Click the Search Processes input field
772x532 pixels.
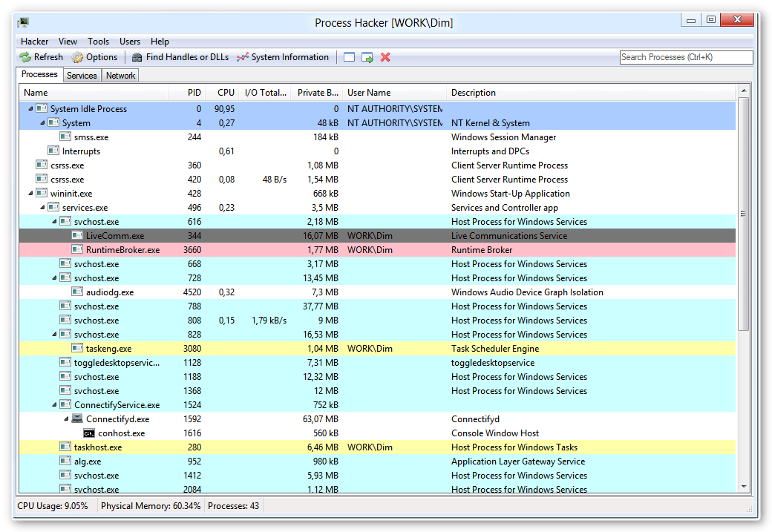pyautogui.click(x=685, y=57)
